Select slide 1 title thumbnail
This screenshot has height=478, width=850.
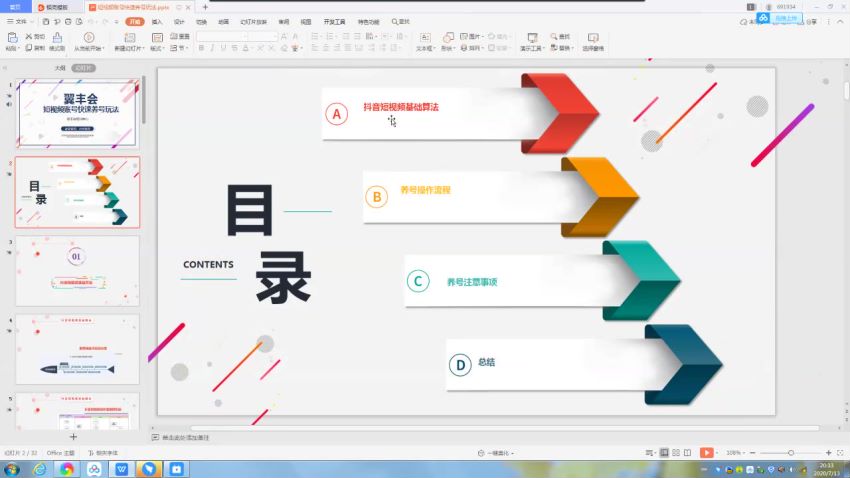pos(77,113)
